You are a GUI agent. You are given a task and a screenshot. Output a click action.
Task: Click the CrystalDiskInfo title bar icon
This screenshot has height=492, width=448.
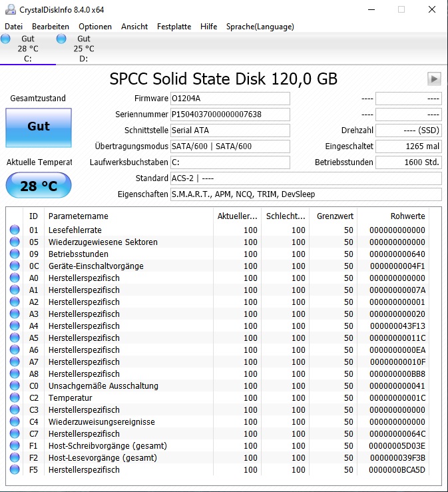click(x=11, y=10)
